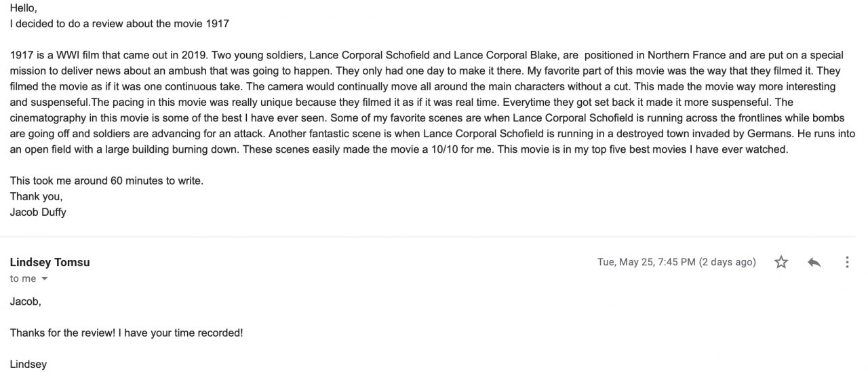The height and width of the screenshot is (372, 868).
Task: Expand recipient details arrow beside "to me"
Action: tap(45, 279)
